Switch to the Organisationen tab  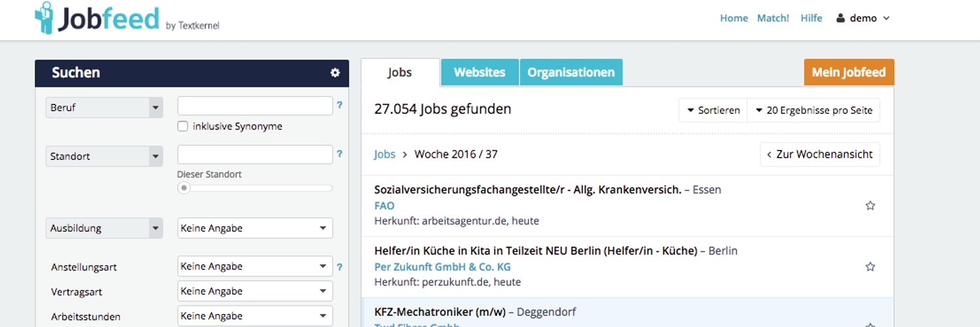pyautogui.click(x=571, y=73)
